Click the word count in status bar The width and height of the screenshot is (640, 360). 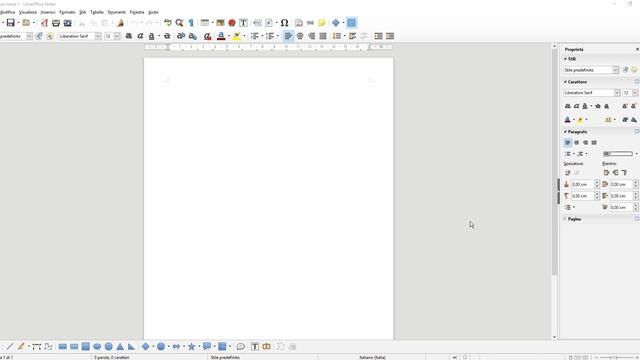click(111, 358)
